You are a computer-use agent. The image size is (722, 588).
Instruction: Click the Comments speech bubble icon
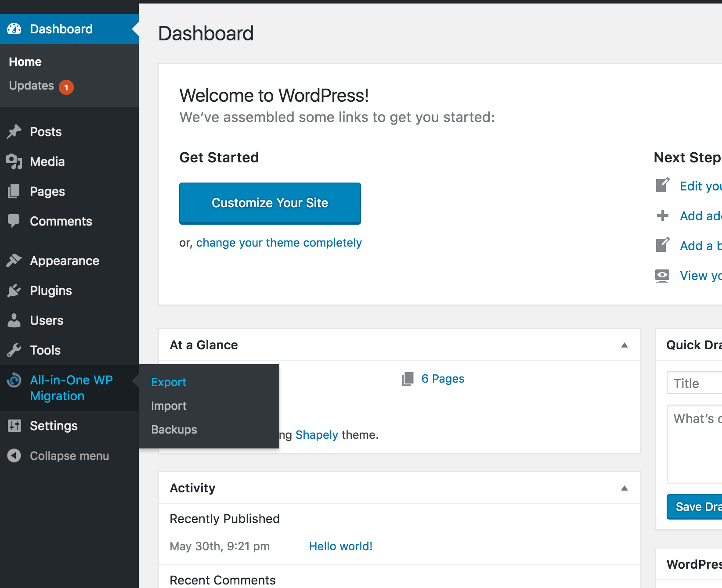14,221
